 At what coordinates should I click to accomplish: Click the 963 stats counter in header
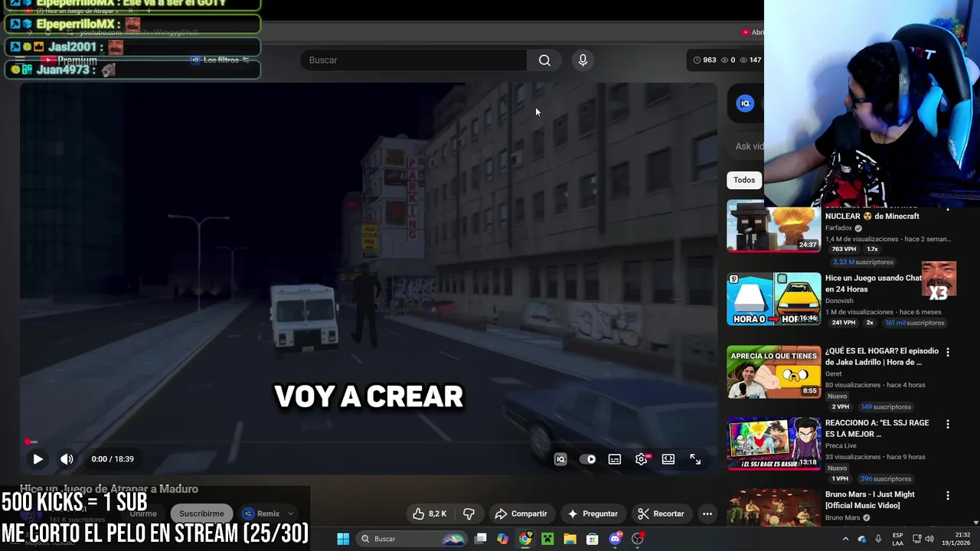pos(704,60)
